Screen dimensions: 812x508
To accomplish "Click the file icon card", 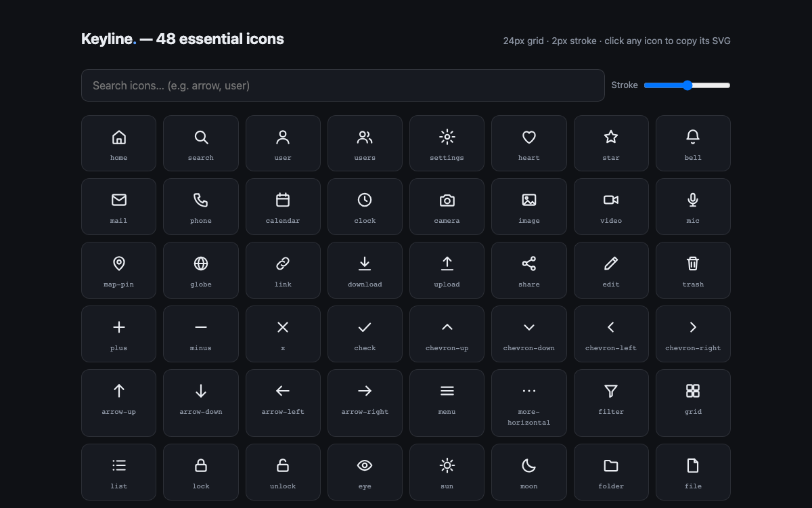I will click(693, 472).
